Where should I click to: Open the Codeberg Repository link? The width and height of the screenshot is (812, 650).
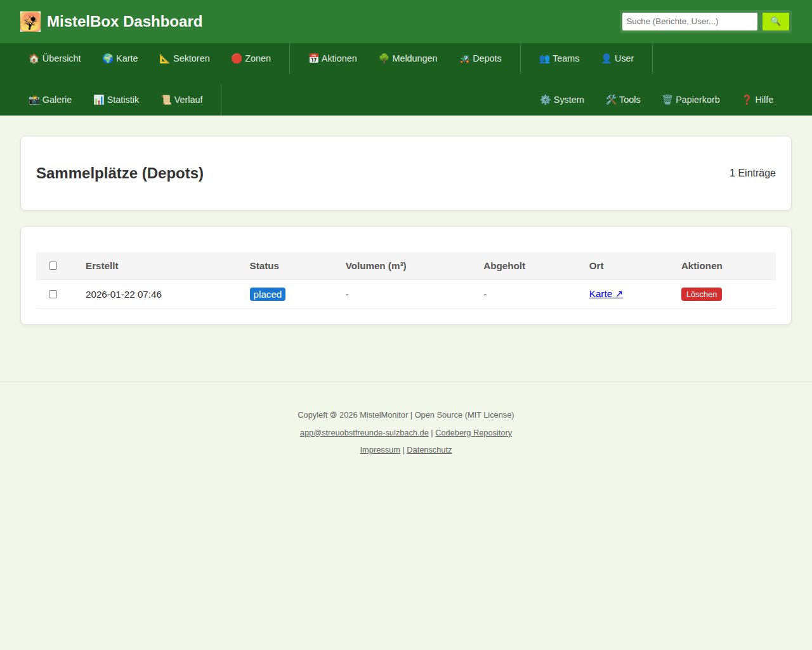click(x=473, y=433)
